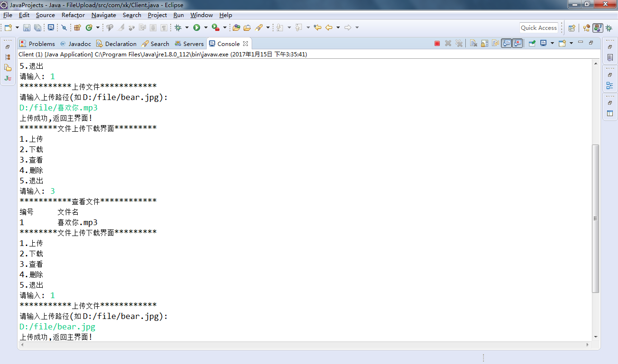Run the program with green Run button

(197, 27)
